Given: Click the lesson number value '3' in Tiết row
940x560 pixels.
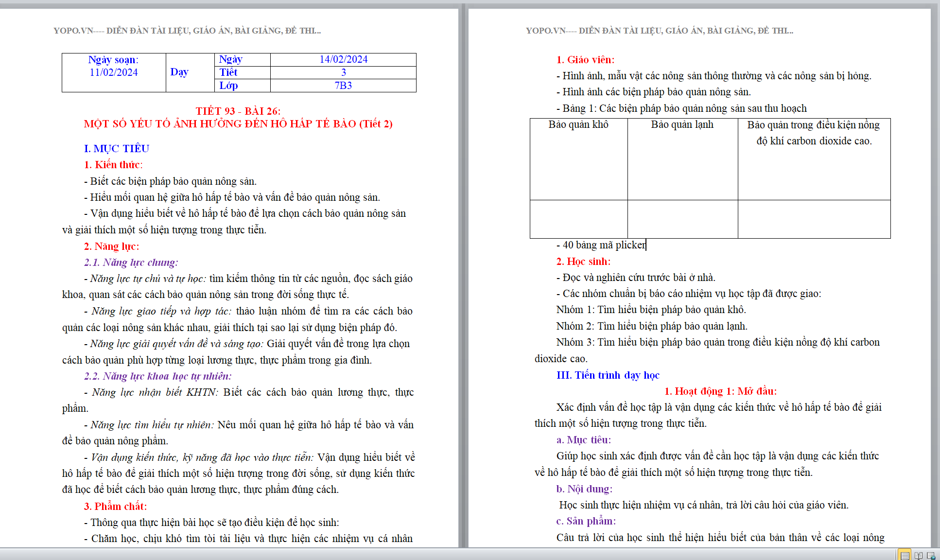Looking at the screenshot, I should [x=343, y=72].
